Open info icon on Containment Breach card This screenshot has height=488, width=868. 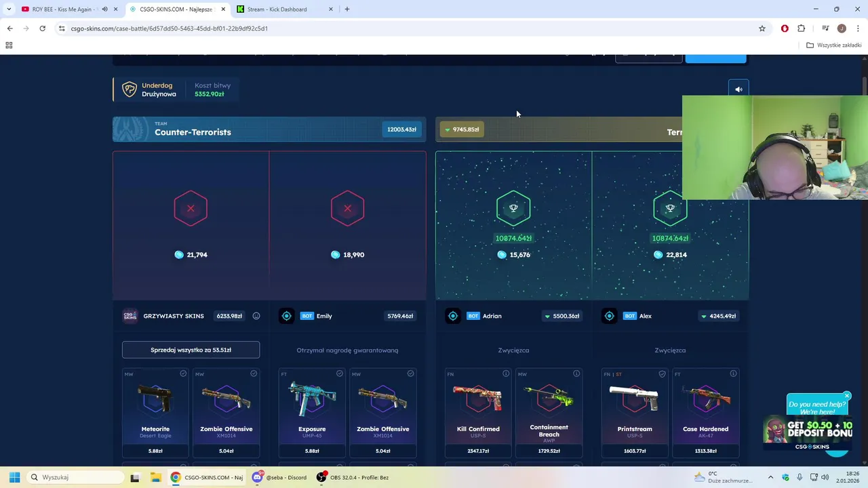(576, 373)
